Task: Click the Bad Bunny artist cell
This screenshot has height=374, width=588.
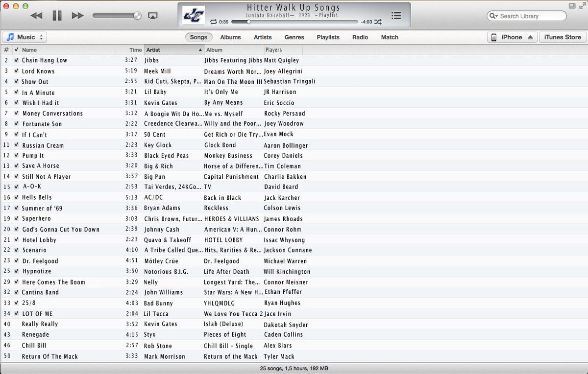Action: (x=158, y=303)
